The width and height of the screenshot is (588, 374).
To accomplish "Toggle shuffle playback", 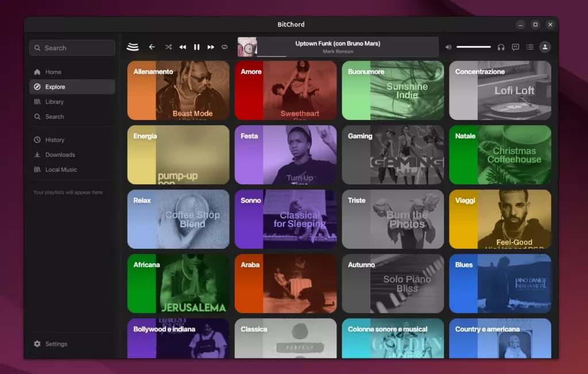I will coord(168,47).
